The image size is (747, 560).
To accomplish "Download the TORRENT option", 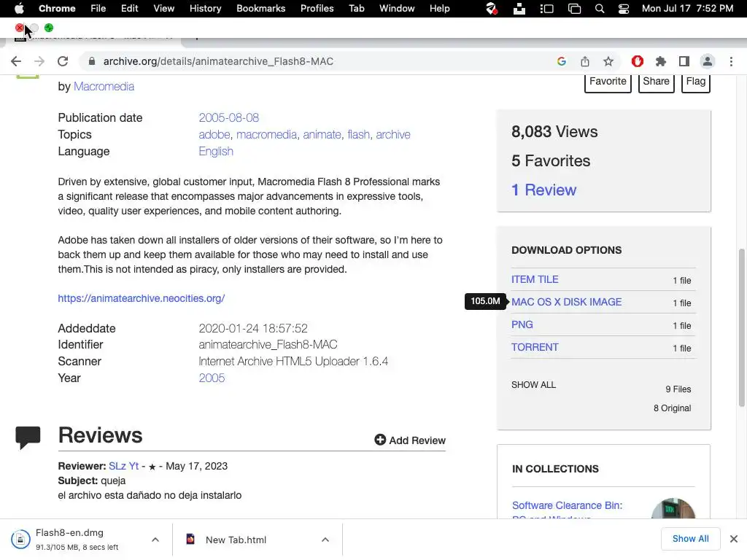I will click(535, 347).
